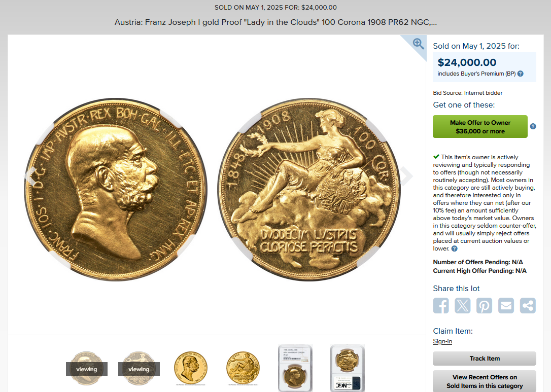Viewport: 551px width, 392px height.
Task: Open NGC slab front thumbnail
Action: click(295, 368)
